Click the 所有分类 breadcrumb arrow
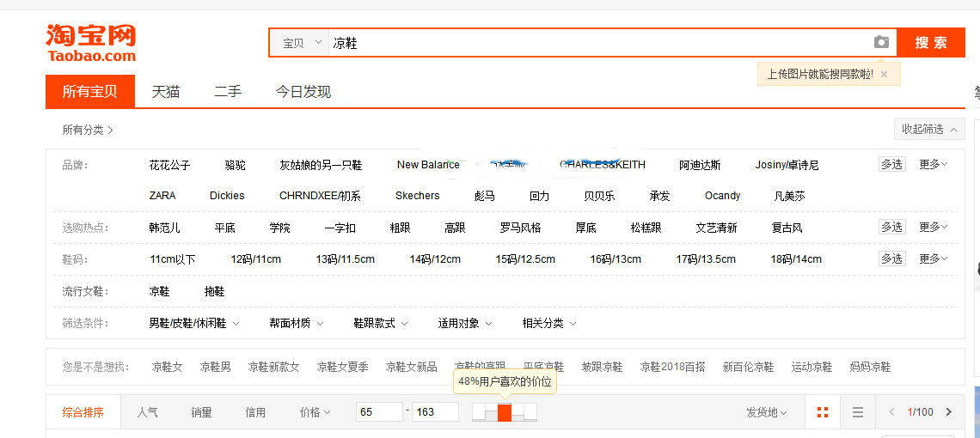980x438 pixels. click(110, 131)
